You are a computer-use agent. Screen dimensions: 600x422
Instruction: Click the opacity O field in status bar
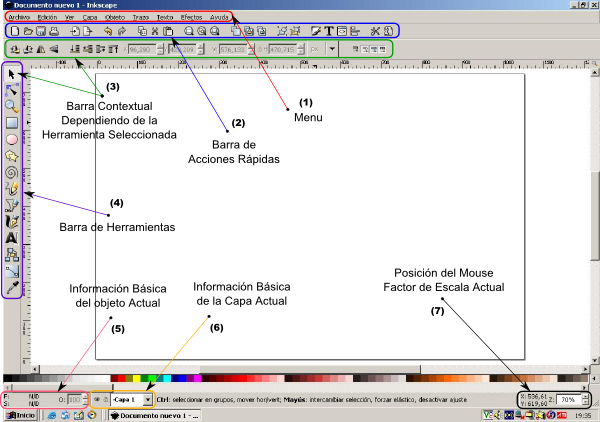point(74,399)
